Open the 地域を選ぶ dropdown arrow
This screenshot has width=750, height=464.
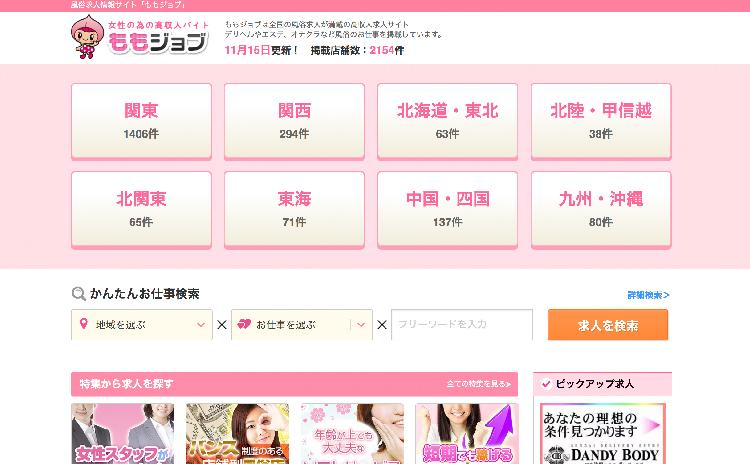[201, 325]
